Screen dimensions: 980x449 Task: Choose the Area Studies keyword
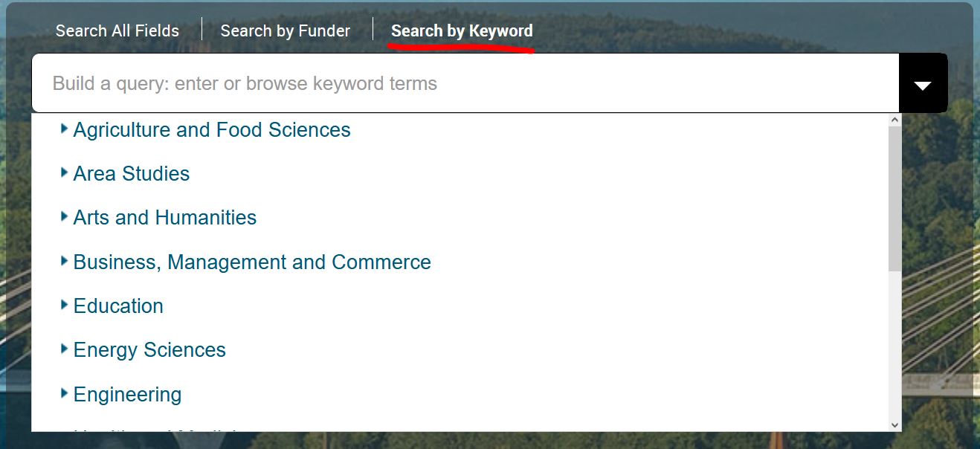(132, 173)
